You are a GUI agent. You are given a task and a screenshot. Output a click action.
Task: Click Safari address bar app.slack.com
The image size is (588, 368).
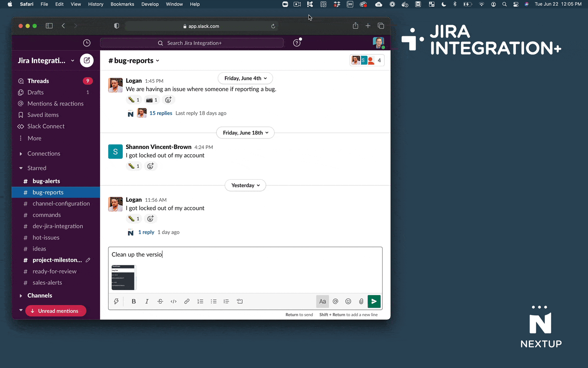(201, 26)
